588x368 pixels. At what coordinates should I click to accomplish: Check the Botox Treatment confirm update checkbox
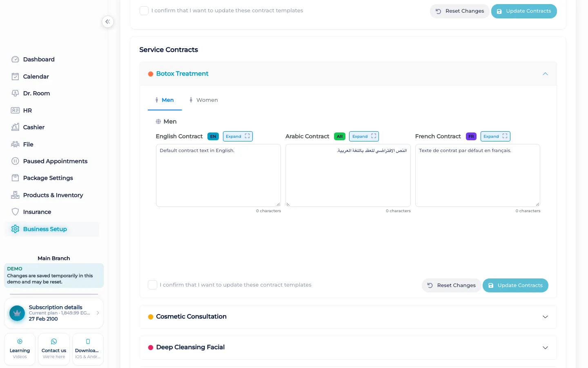pos(152,285)
